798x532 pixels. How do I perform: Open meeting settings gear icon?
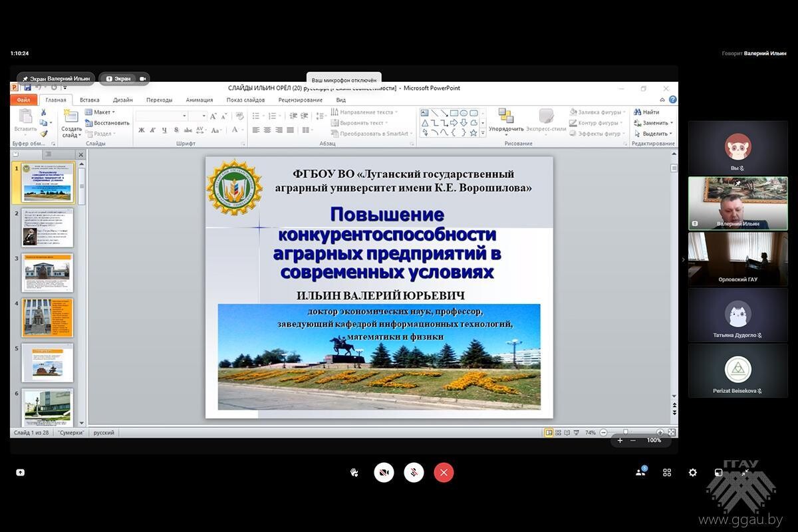point(693,472)
